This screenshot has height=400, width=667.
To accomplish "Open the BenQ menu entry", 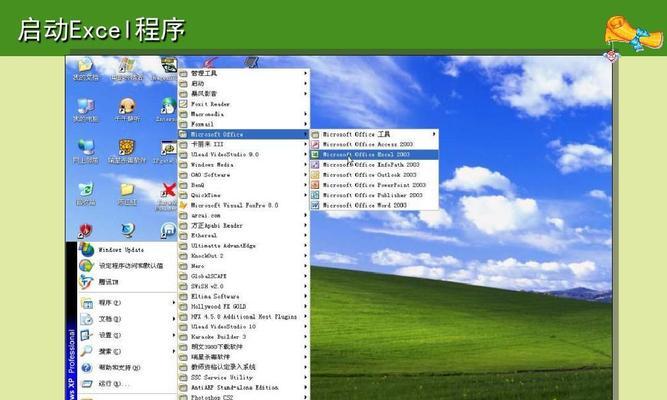I will click(x=244, y=185).
